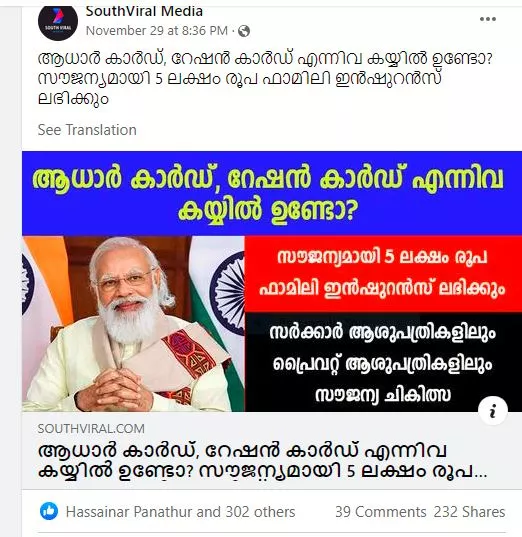Open the Malayalam article headline below SOUTHVIRAL.COM
The image size is (522, 537).
coord(262,461)
